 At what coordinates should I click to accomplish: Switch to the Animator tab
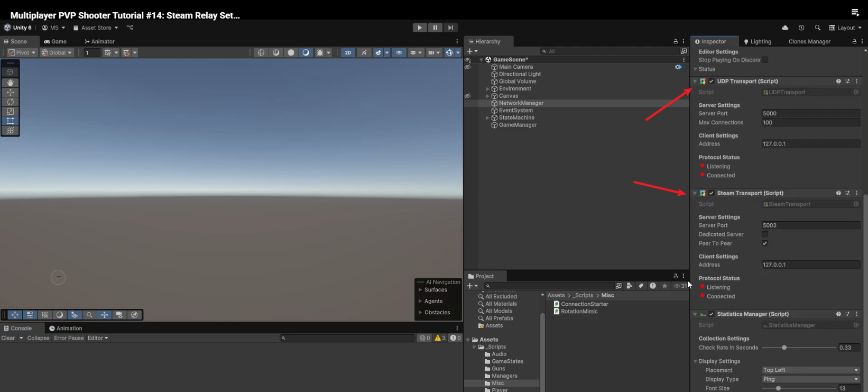tap(99, 41)
